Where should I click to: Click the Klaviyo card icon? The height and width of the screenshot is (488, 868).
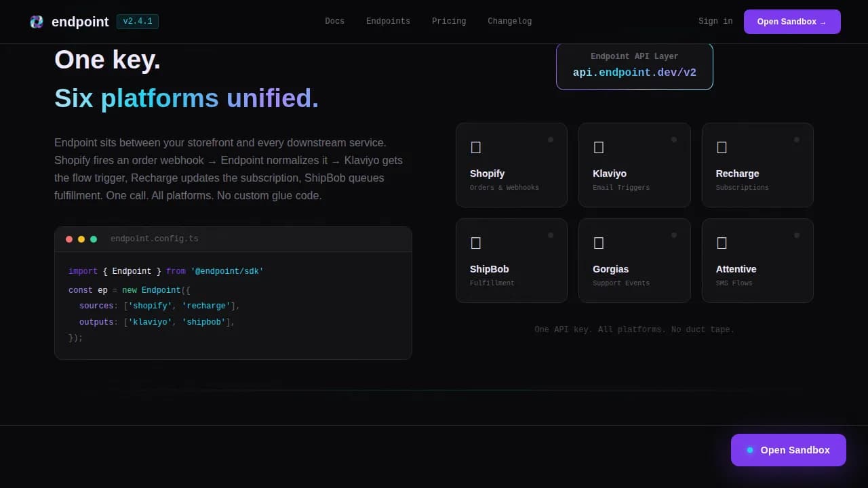tap(599, 147)
